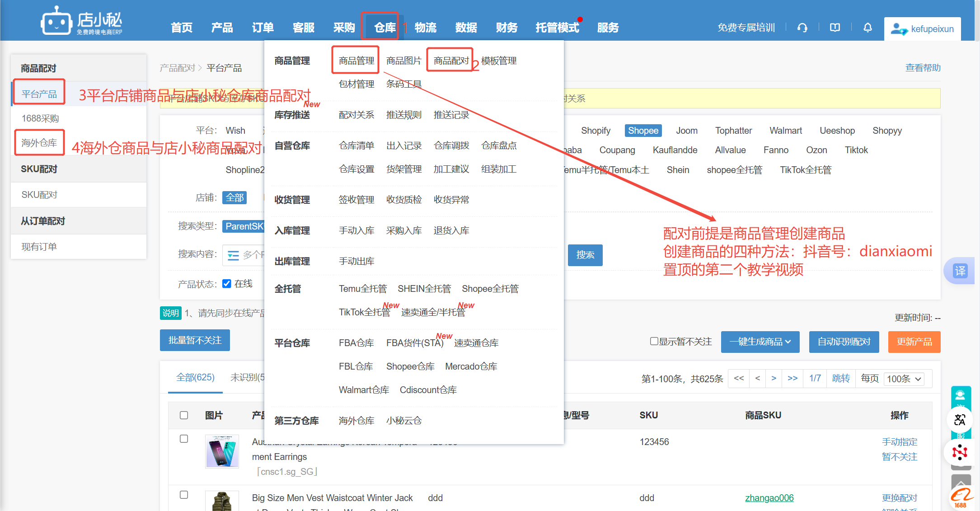Click 更换配对 link in vest row
The width and height of the screenshot is (980, 511).
[x=900, y=498]
